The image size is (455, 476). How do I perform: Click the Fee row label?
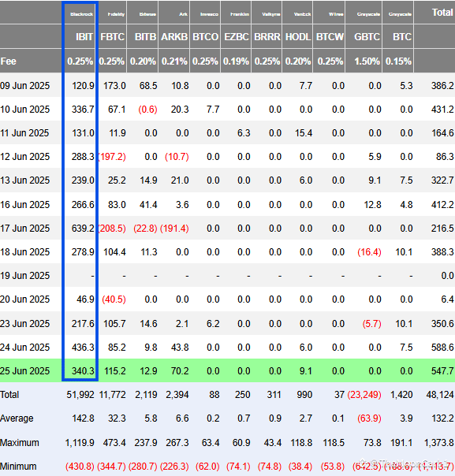pyautogui.click(x=8, y=61)
